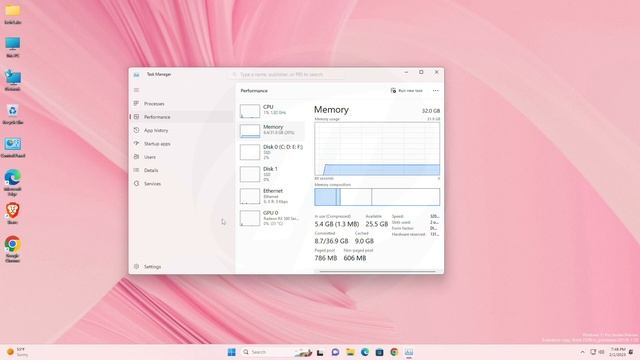
Task: Launch Microsoft Edge from the taskbar
Action: click(365, 352)
